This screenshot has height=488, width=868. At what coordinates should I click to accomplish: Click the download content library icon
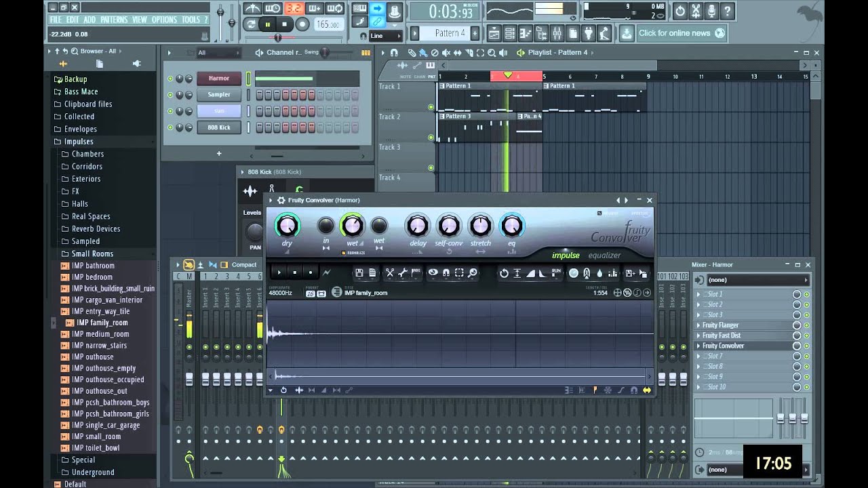(627, 33)
